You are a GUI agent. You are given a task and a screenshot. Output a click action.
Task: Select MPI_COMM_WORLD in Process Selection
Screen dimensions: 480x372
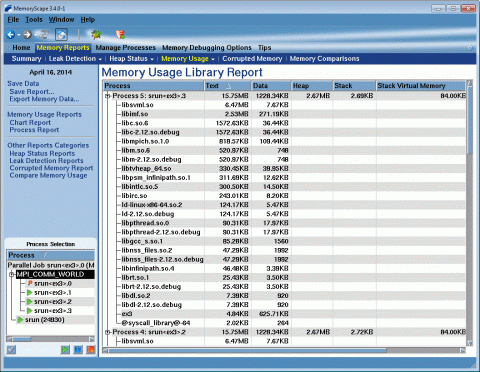tap(55, 274)
